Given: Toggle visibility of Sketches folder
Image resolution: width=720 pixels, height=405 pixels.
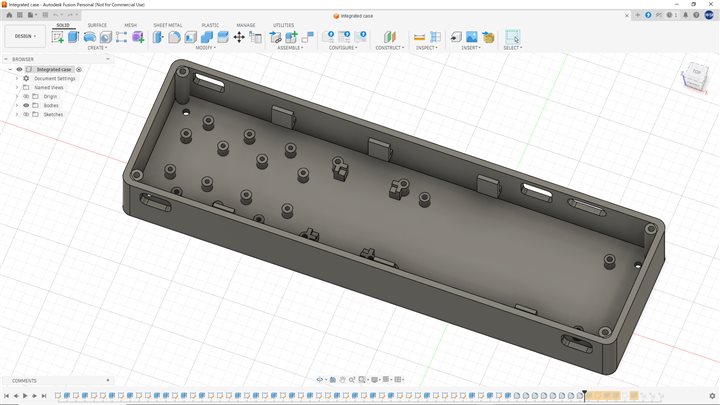Looking at the screenshot, I should point(26,114).
